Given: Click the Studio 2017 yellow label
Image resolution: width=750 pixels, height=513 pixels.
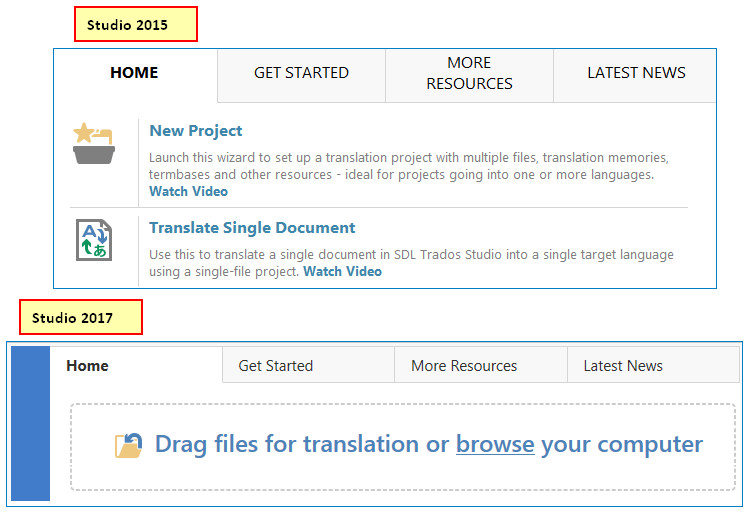Looking at the screenshot, I should (x=81, y=318).
